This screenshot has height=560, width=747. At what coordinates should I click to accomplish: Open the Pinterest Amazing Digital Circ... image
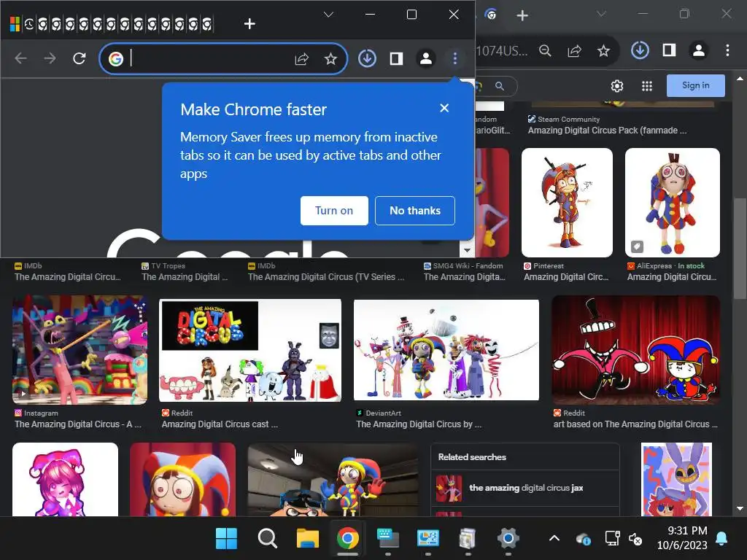567,203
